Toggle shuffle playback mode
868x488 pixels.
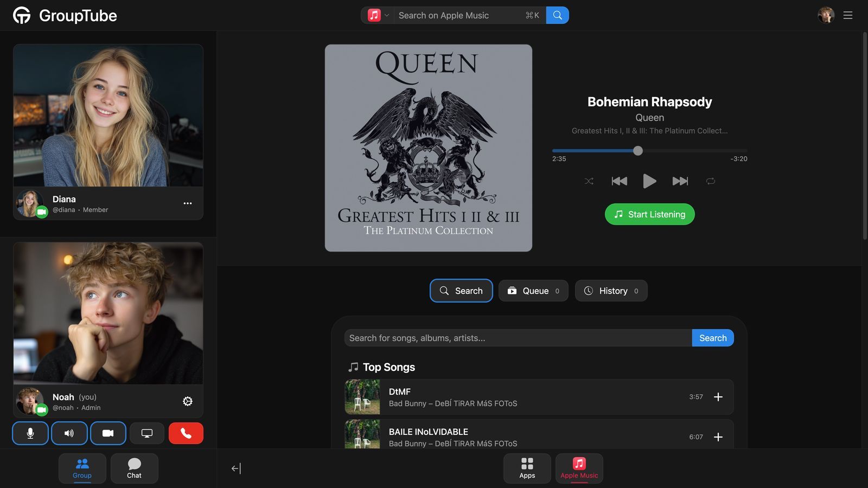(x=589, y=181)
